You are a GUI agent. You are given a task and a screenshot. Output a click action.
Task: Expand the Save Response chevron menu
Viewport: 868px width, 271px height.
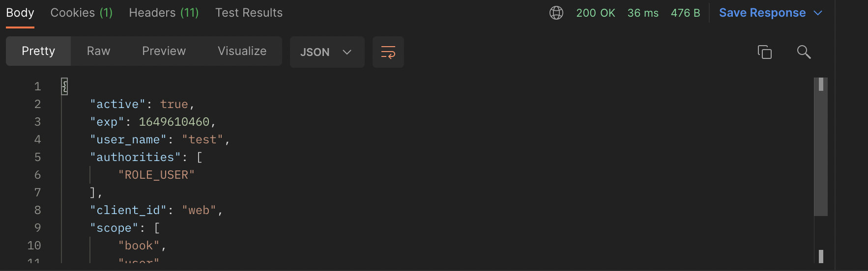(x=818, y=13)
